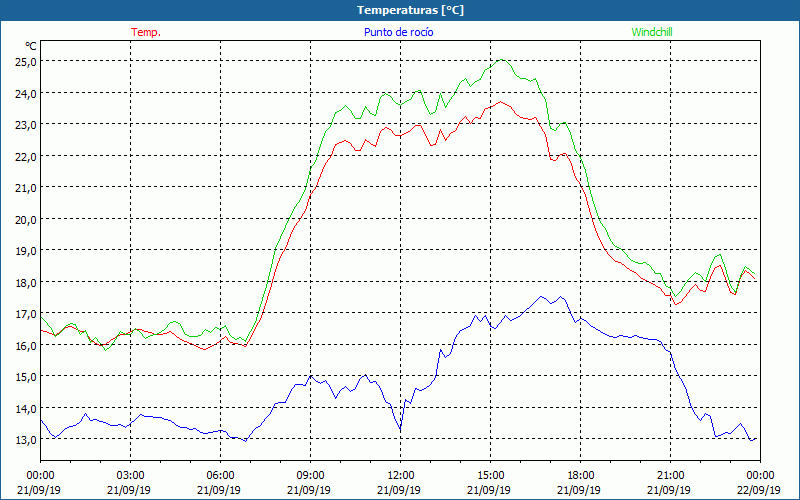Click the 22,0 y-axis value
The width and height of the screenshot is (800, 500).
pos(26,156)
